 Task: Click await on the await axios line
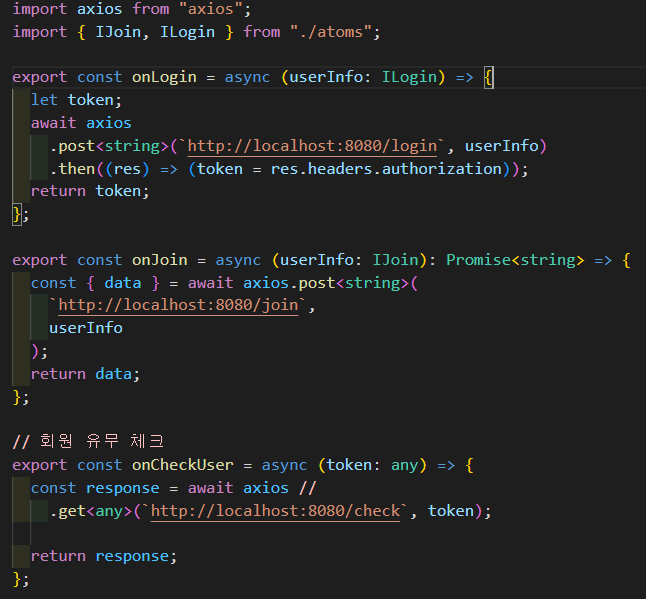(x=54, y=123)
